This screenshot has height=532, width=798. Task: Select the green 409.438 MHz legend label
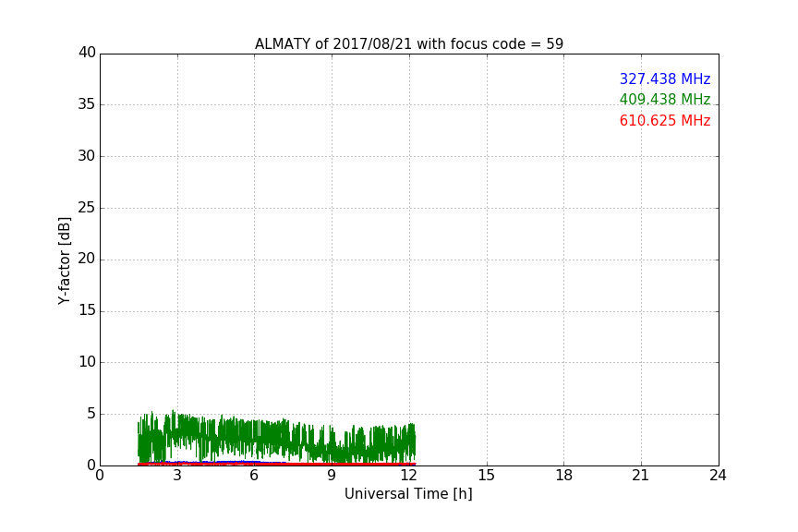tap(664, 100)
